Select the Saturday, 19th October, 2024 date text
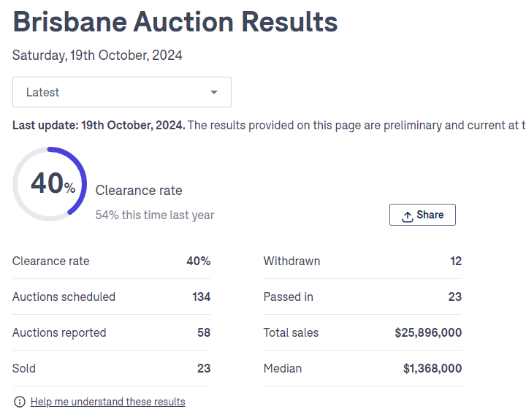This screenshot has width=526, height=420. point(97,56)
